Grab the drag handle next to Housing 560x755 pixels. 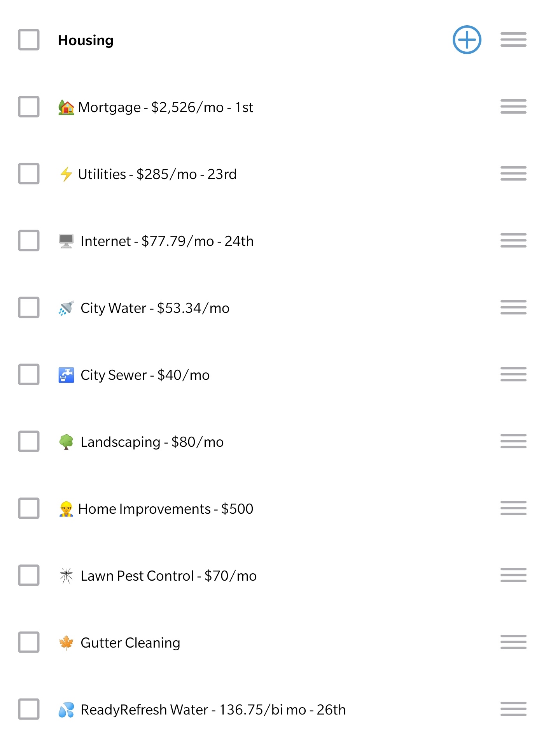[513, 40]
